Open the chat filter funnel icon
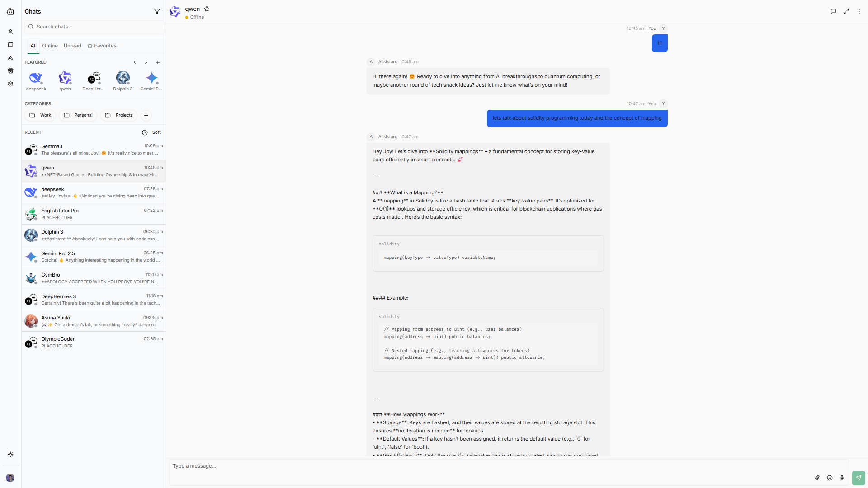The image size is (868, 488). [157, 12]
